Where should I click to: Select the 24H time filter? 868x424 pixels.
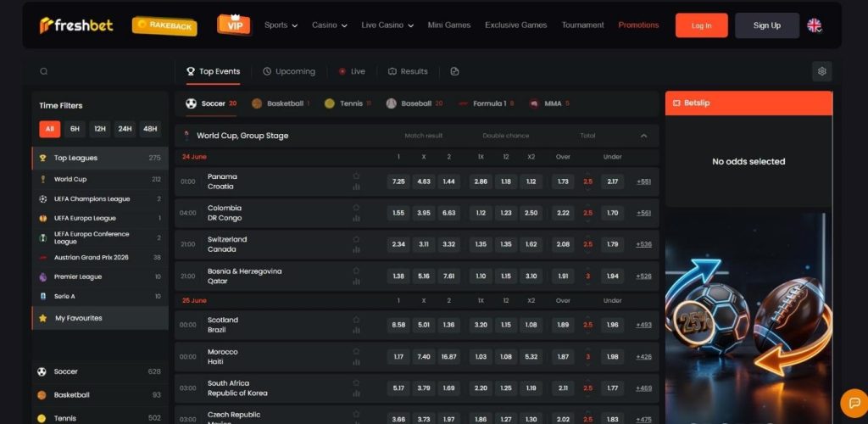(x=125, y=129)
